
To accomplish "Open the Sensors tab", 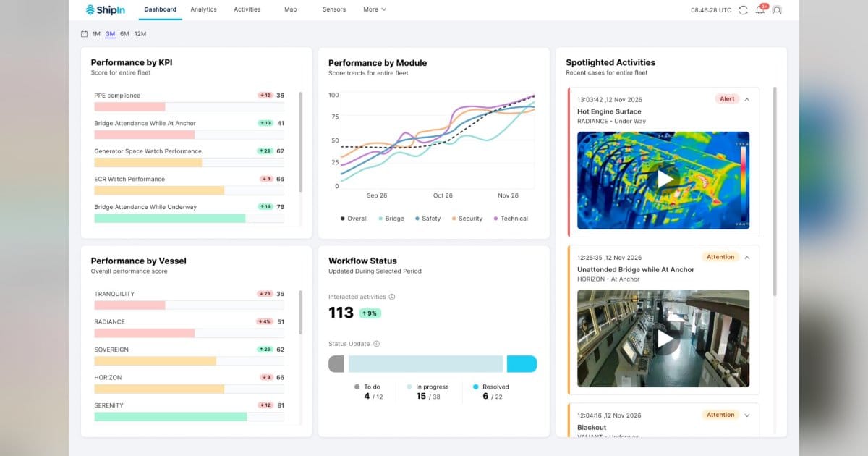I will 334,9.
